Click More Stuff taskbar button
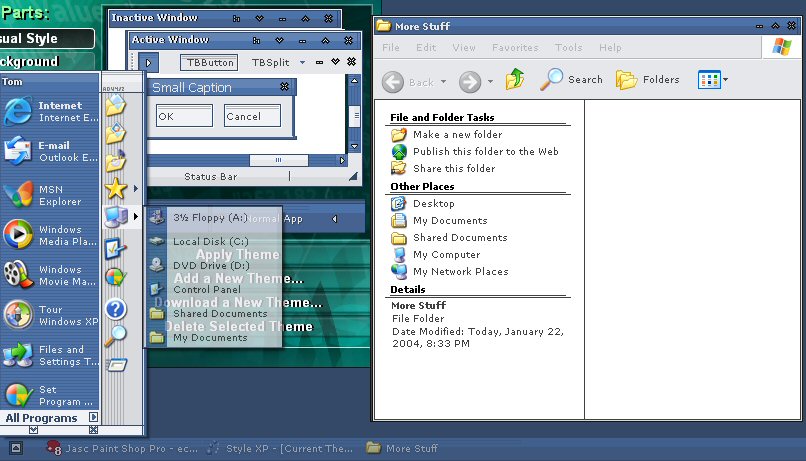806x461 pixels. (402, 448)
